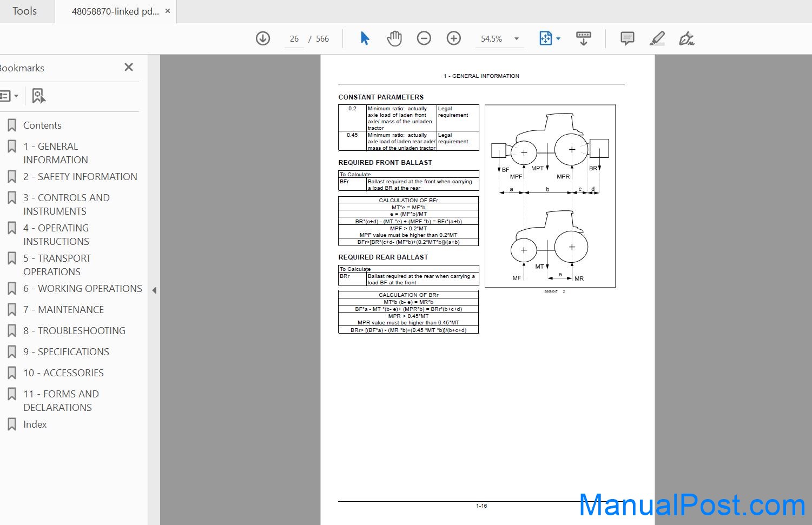Navigate to 11 - FORMS AND DECLARATIONS bookmark
This screenshot has height=525, width=812.
tap(61, 401)
